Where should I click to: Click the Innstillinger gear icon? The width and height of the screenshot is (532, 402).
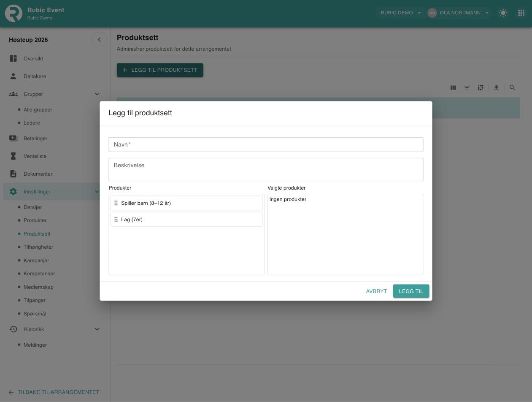click(x=14, y=192)
